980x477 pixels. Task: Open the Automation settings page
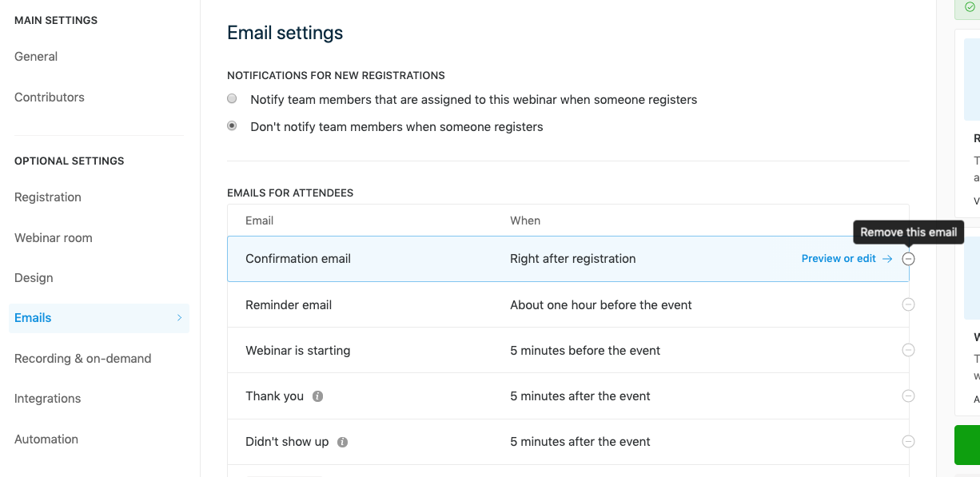click(46, 439)
